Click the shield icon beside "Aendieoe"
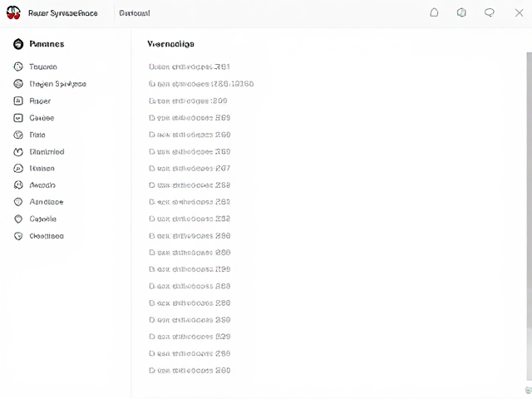 click(18, 202)
